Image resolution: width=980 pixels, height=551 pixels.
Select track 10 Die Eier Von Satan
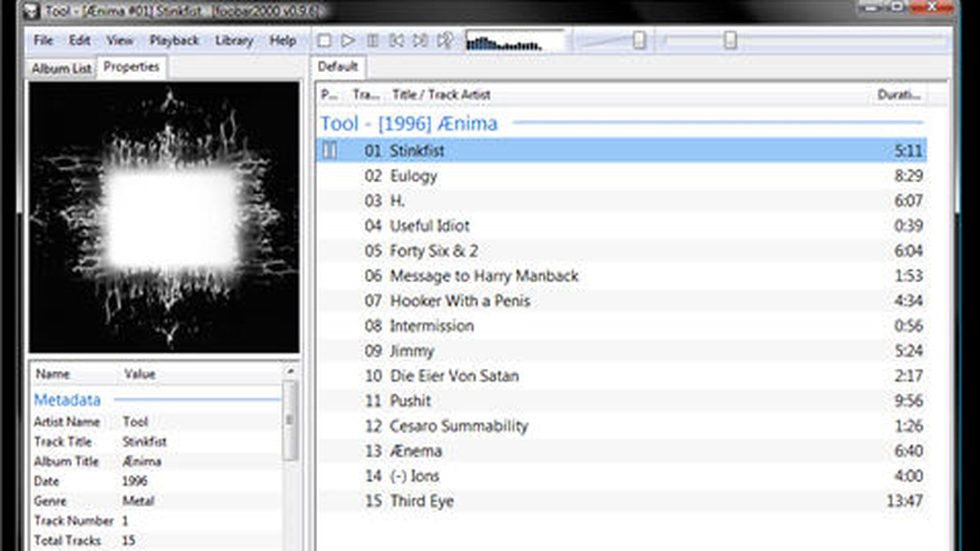tap(622, 376)
